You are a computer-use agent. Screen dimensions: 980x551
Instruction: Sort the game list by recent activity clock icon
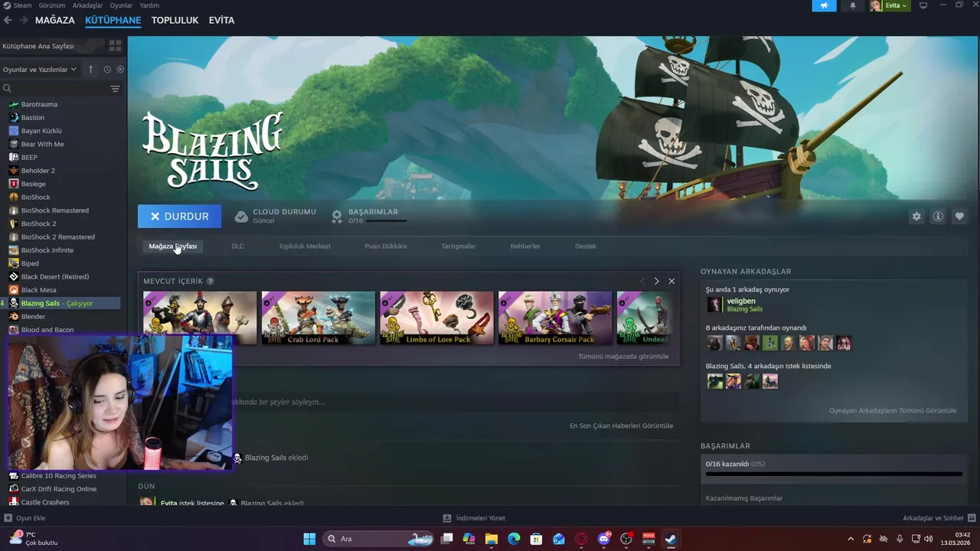(107, 70)
